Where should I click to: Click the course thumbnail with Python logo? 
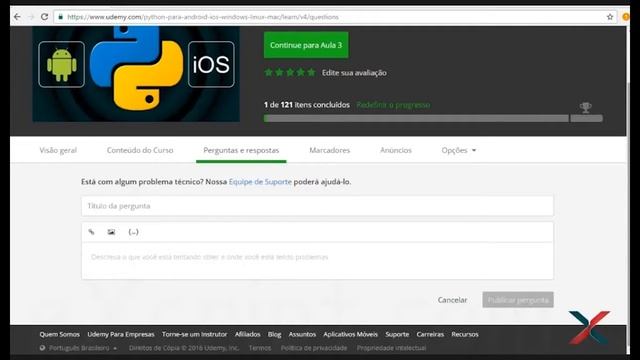point(136,74)
